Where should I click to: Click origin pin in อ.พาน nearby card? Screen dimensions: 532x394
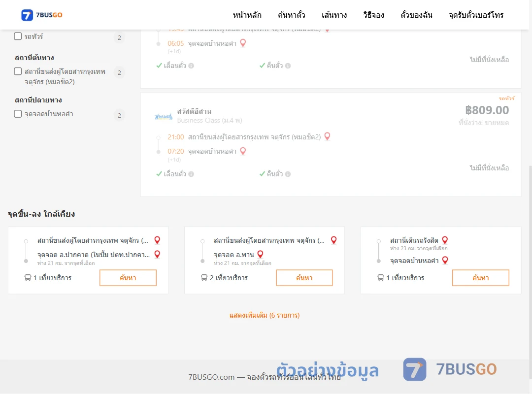tap(334, 240)
